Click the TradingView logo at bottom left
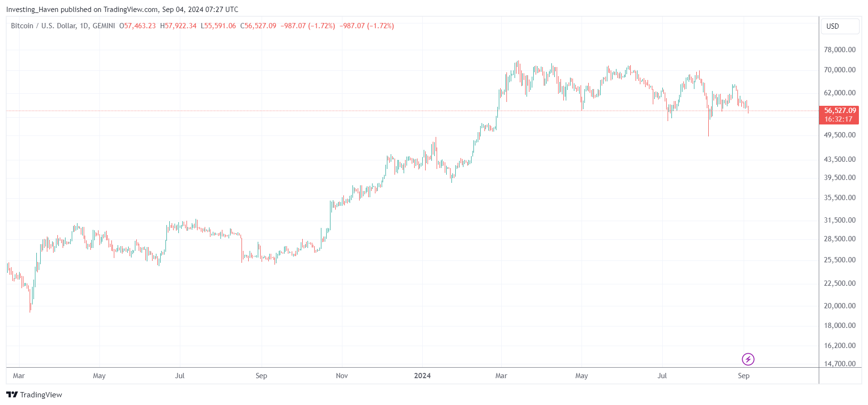 click(x=34, y=394)
